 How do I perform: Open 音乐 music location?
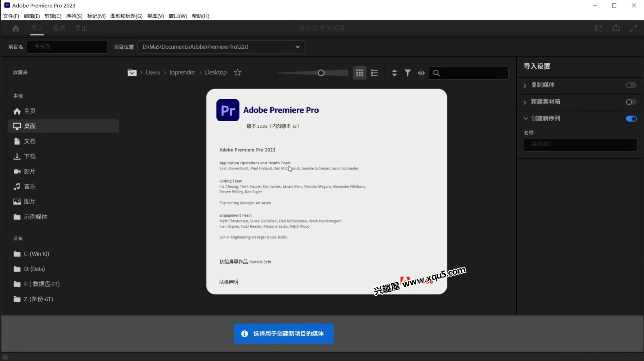63,186
